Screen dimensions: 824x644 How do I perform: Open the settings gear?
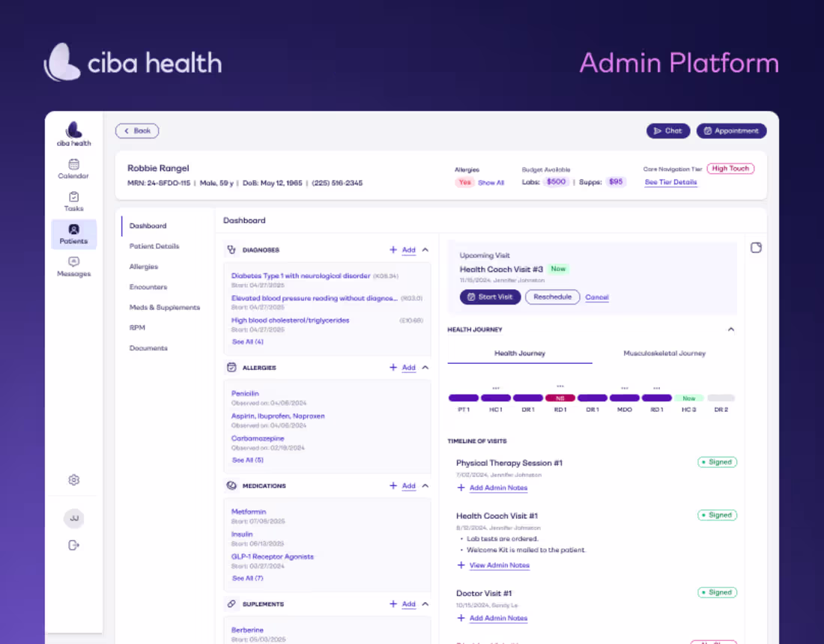tap(73, 479)
